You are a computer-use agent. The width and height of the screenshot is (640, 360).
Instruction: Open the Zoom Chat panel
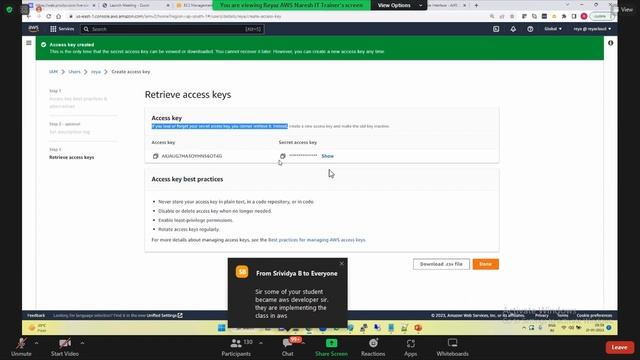click(287, 347)
